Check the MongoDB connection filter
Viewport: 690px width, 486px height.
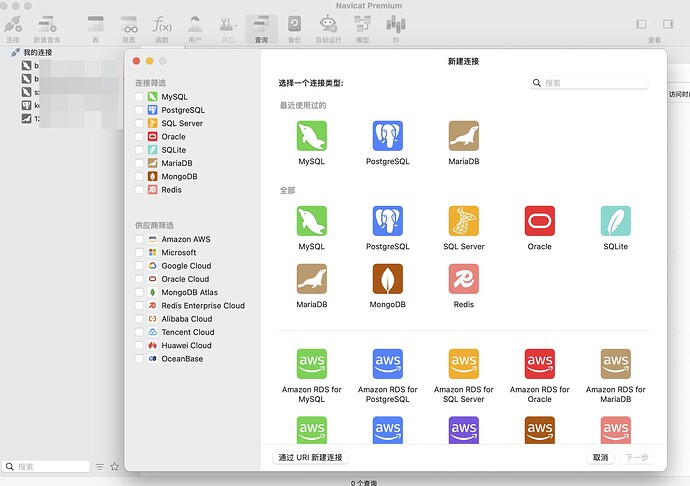[139, 177]
